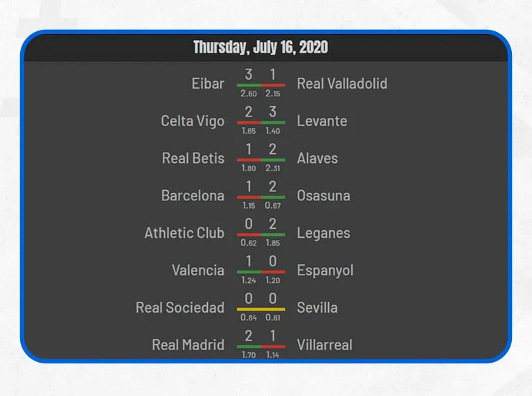Image resolution: width=532 pixels, height=396 pixels.
Task: Select Real Sociedad in the list
Action: 180,308
